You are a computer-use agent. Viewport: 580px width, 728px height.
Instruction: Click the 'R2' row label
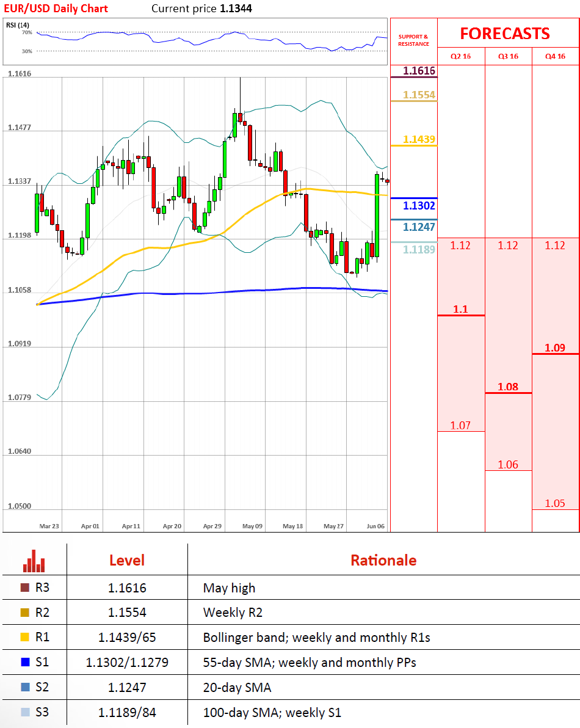click(x=42, y=613)
